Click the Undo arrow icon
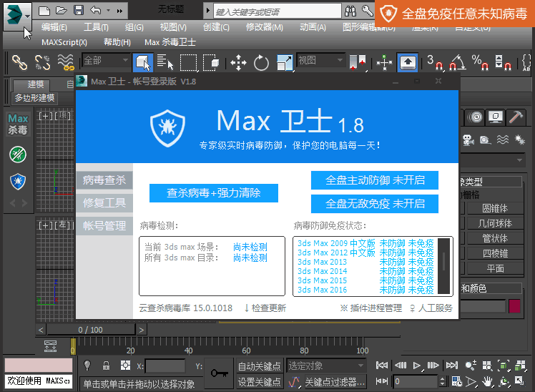The height and width of the screenshot is (392, 535). point(96,11)
